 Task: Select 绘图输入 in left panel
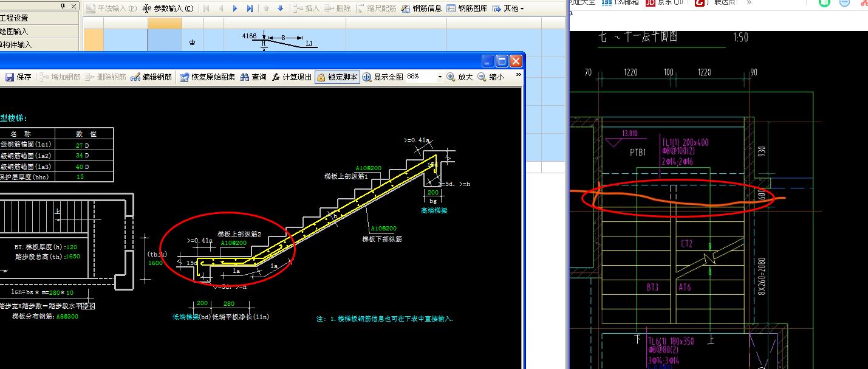click(x=39, y=31)
